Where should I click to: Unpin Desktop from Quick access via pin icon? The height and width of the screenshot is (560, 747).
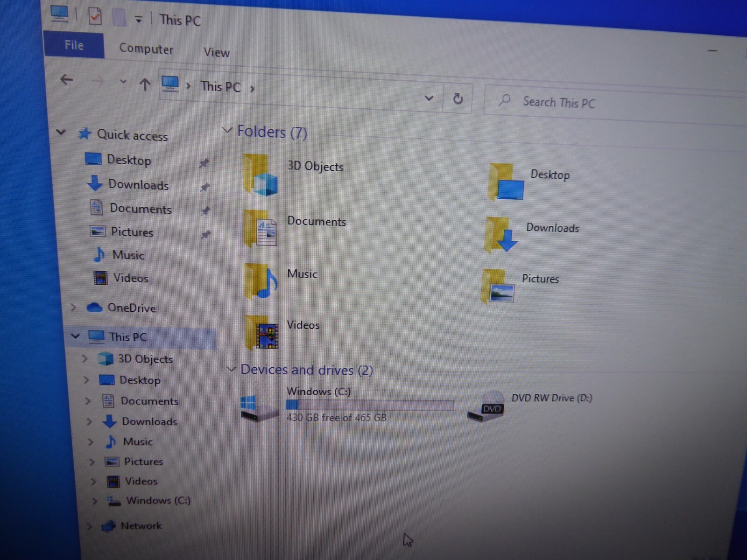(x=204, y=163)
